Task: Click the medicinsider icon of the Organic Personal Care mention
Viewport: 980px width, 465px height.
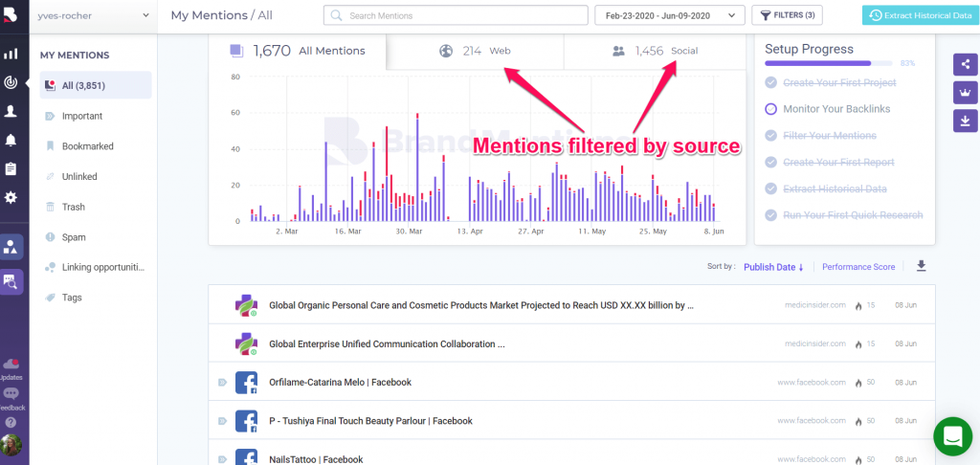Action: [246, 305]
